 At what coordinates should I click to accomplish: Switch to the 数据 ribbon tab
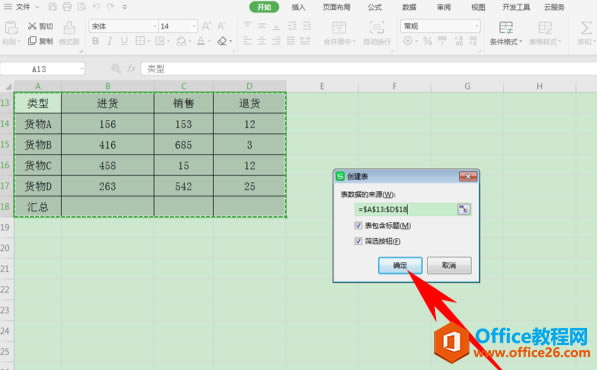(409, 7)
